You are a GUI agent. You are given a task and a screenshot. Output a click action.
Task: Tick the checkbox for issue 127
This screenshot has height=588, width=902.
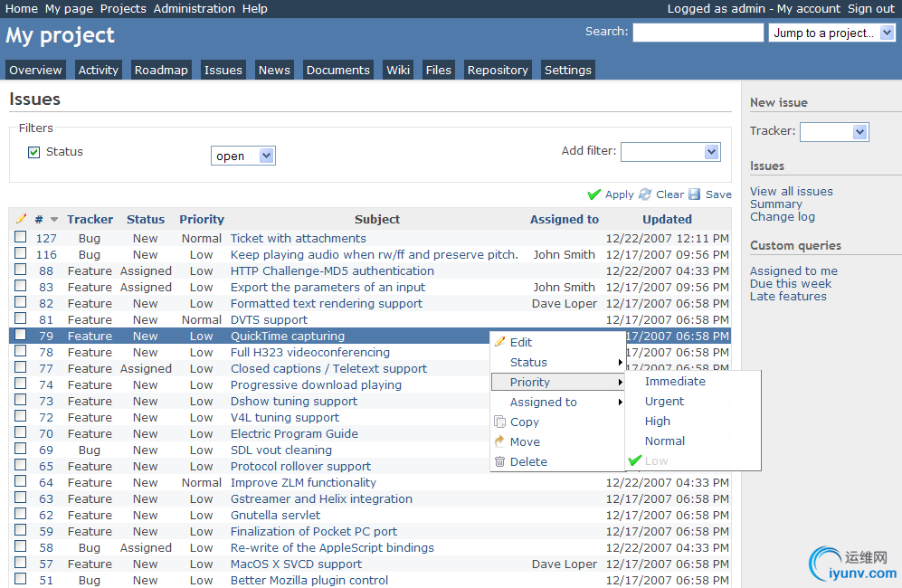(21, 236)
